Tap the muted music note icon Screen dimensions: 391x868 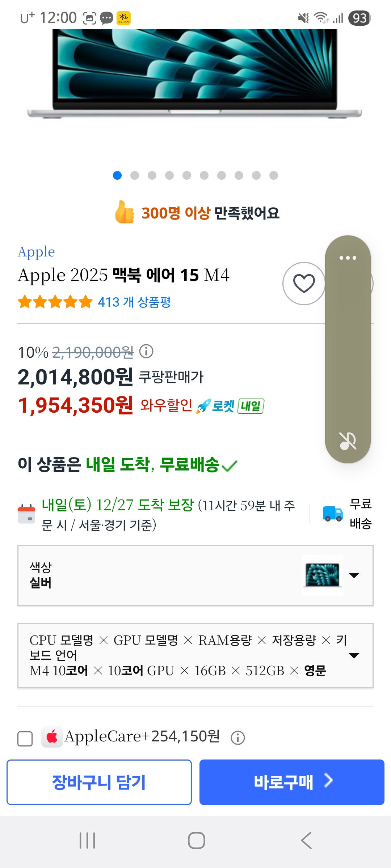(348, 441)
